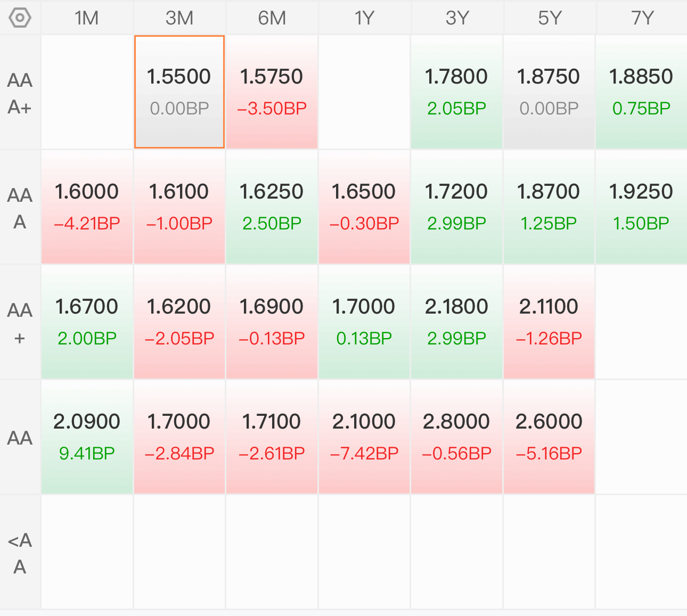
Task: Select the 7Y column header
Action: pos(642,18)
